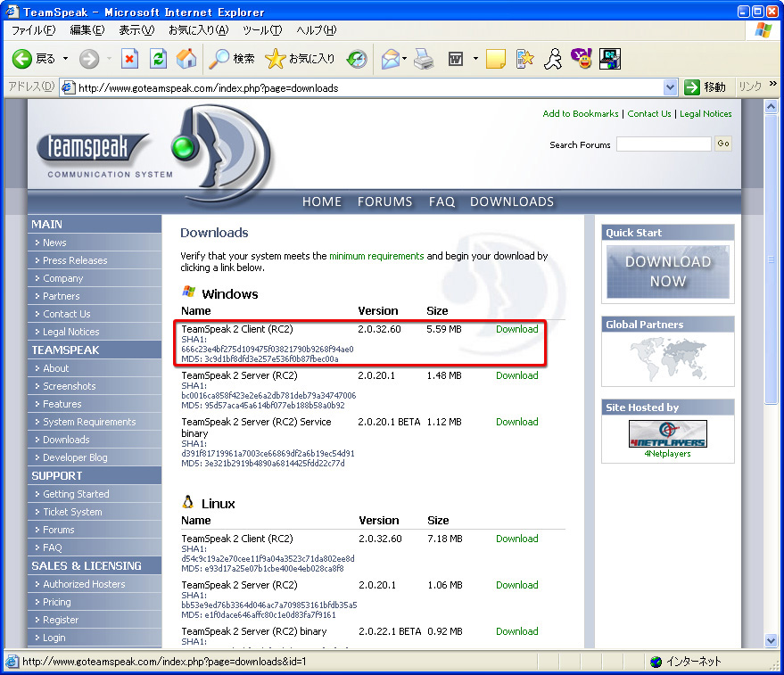Click the vertical scrollbar down arrow
This screenshot has height=675, width=784.
pos(771,640)
